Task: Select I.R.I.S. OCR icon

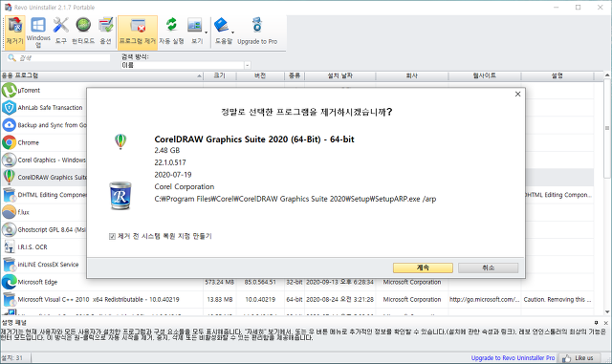Action: [x=9, y=246]
